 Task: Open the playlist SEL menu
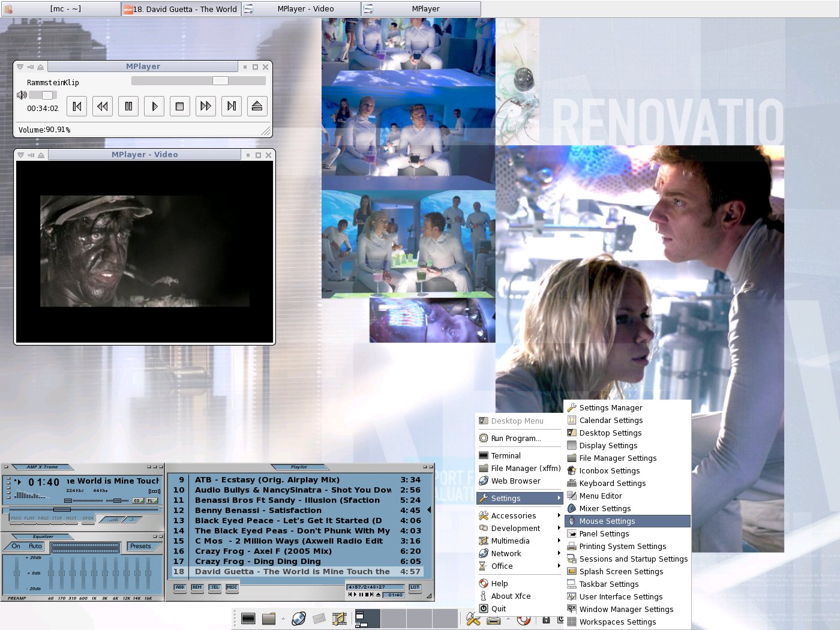coord(215,587)
